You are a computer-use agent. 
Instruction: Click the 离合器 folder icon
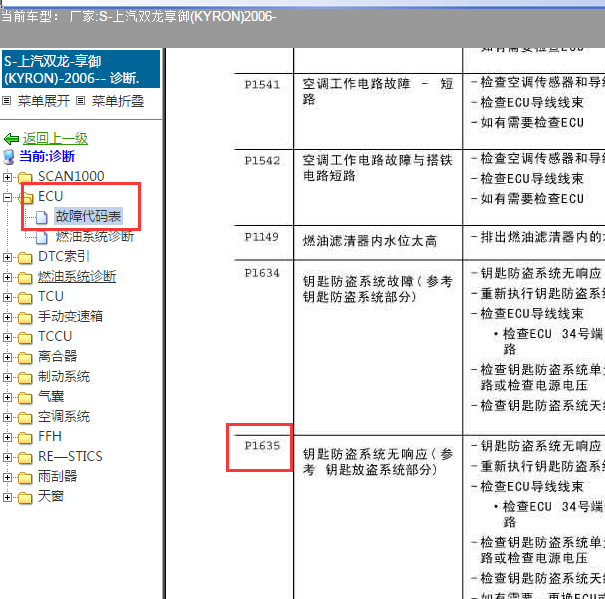(x=25, y=358)
